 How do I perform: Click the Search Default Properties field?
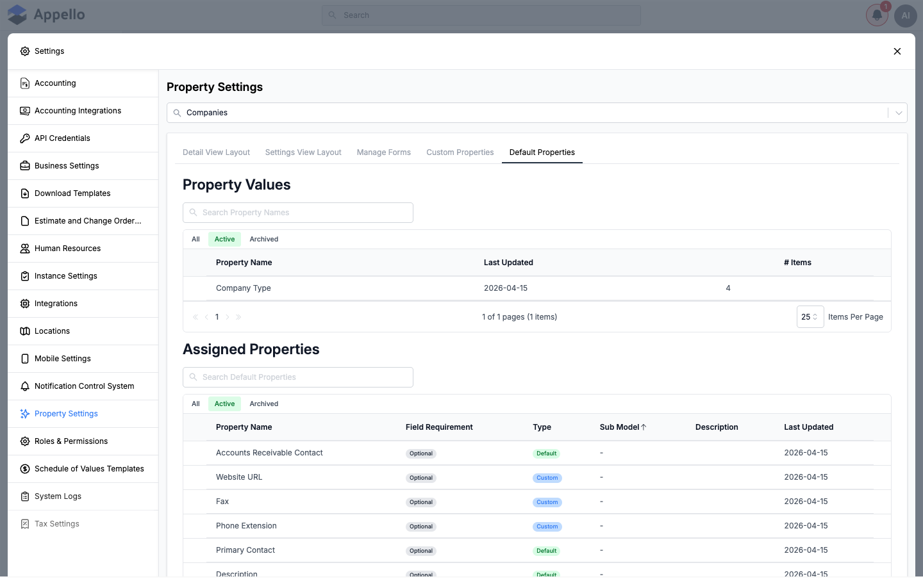[298, 377]
